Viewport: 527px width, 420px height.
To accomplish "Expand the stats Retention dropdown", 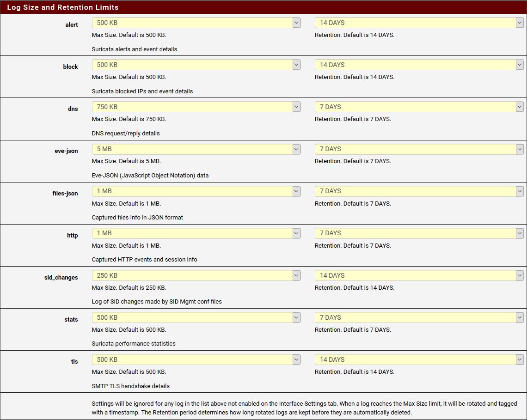I will click(x=419, y=317).
